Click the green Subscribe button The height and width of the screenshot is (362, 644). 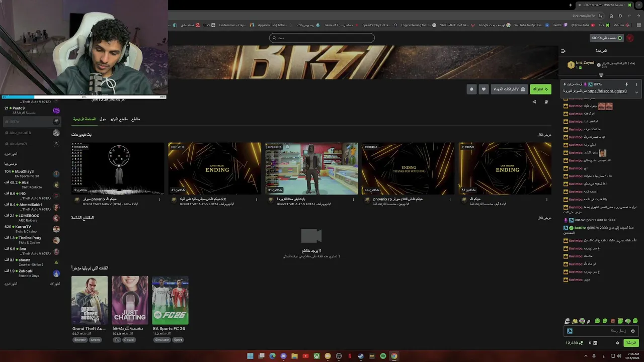(540, 89)
